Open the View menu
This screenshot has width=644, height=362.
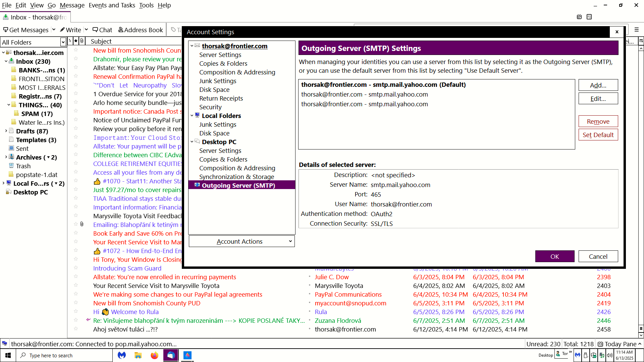point(37,5)
